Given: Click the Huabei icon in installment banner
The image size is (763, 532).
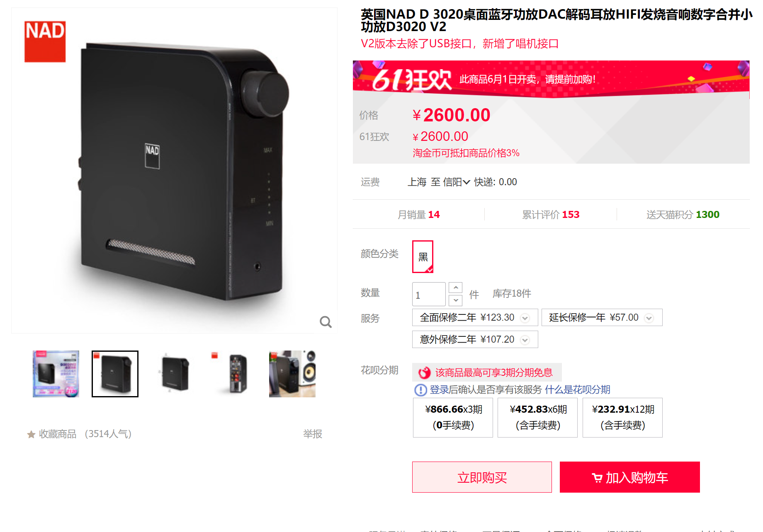Looking at the screenshot, I should [x=424, y=372].
